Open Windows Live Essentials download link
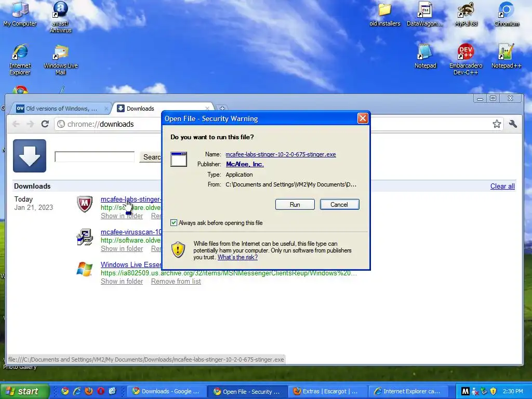The height and width of the screenshot is (399, 532). click(x=131, y=264)
